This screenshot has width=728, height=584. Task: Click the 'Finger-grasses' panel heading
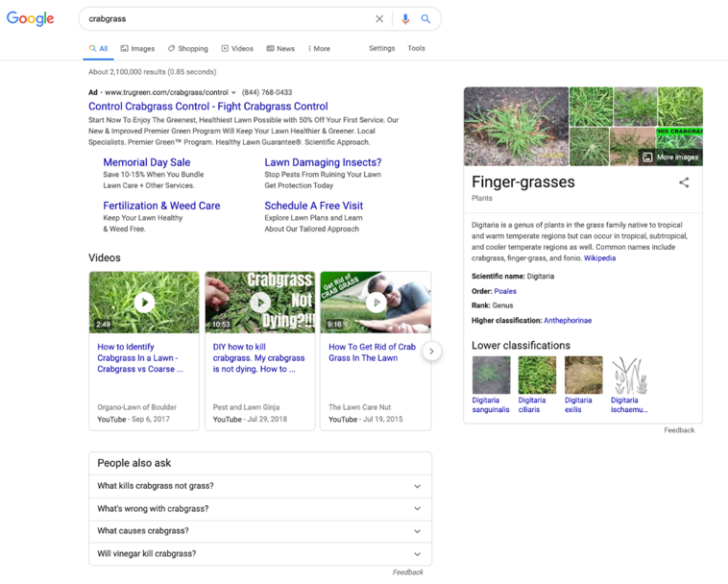click(523, 182)
